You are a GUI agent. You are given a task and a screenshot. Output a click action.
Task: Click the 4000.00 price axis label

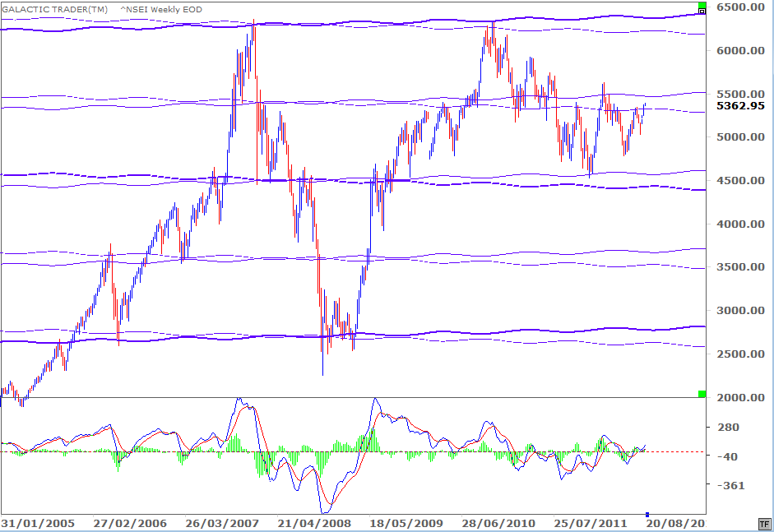coord(740,224)
